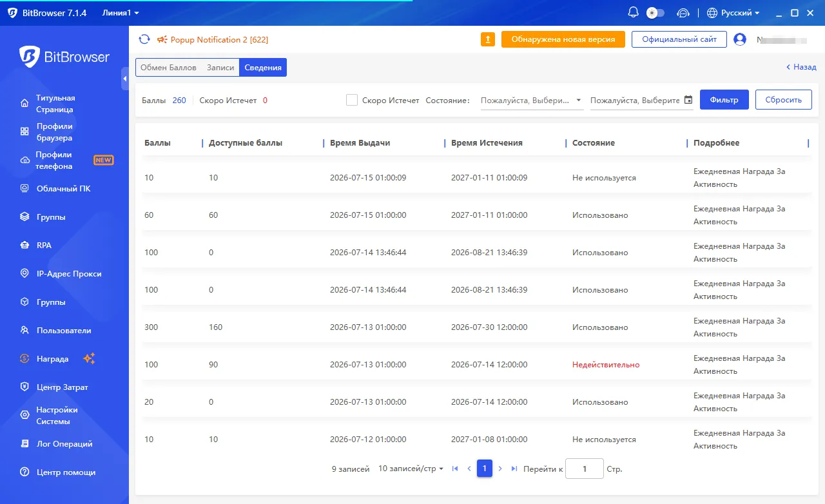This screenshot has height=504, width=825.
Task: Open the notification bell icon
Action: coord(634,12)
